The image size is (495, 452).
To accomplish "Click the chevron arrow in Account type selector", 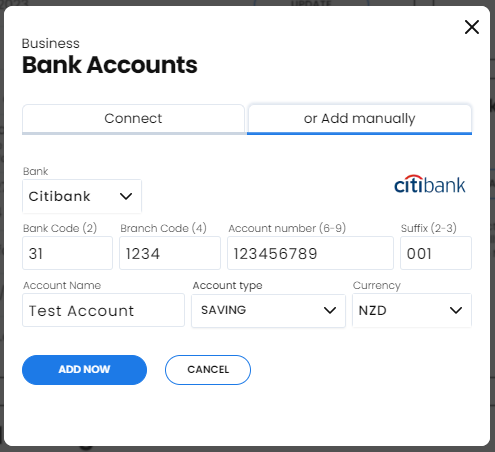I will [330, 310].
